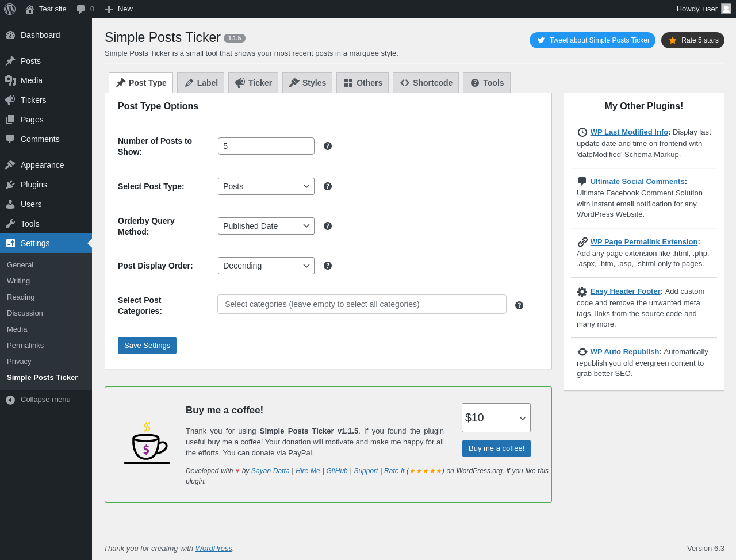Click the Select categories input field

point(362,304)
